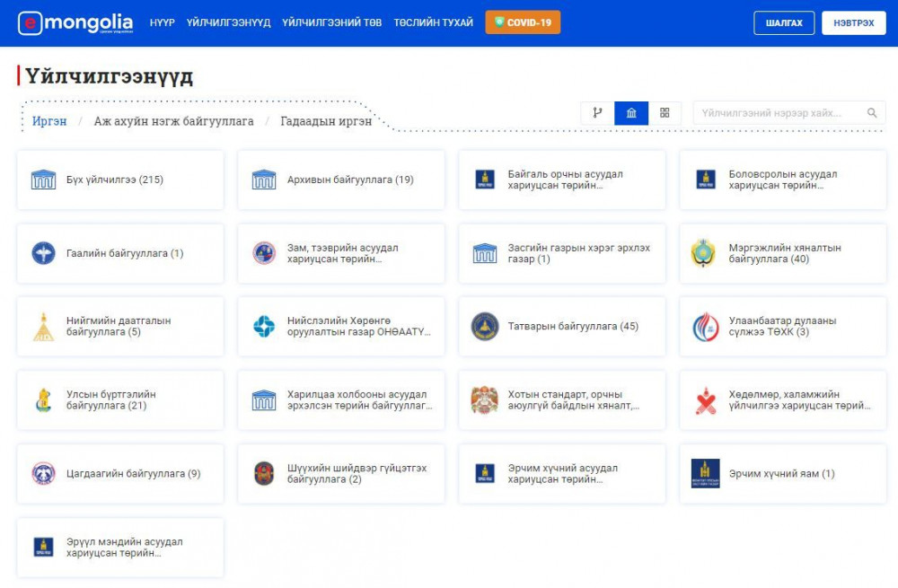Select the Иргэн tab

click(49, 121)
